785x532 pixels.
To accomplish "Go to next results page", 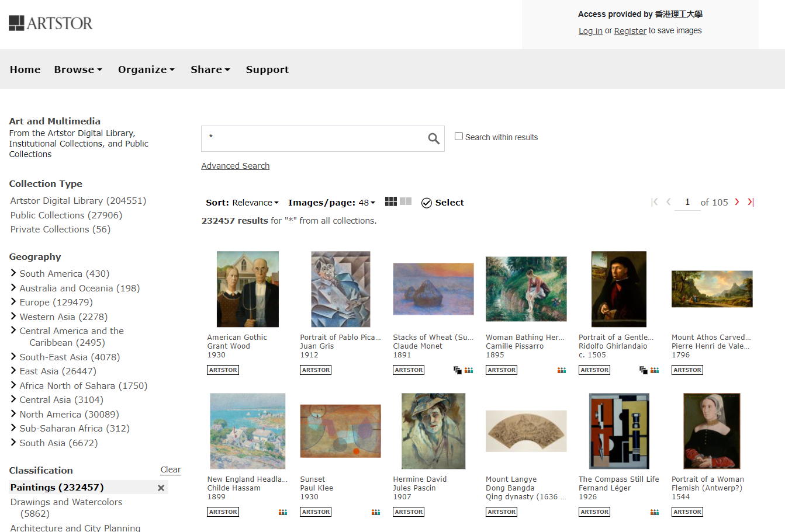I will pos(737,202).
